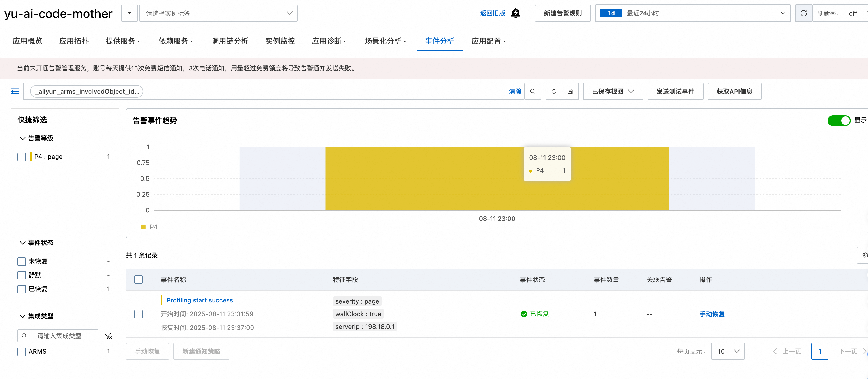Check the 已恢复 status filter checkbox
Viewport: 868px width, 379px height.
22,289
